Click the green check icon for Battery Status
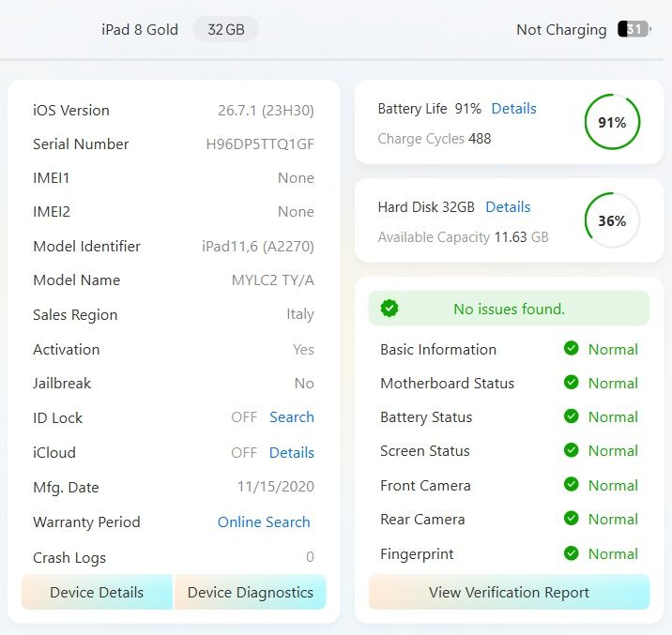The image size is (672, 635). pos(572,416)
